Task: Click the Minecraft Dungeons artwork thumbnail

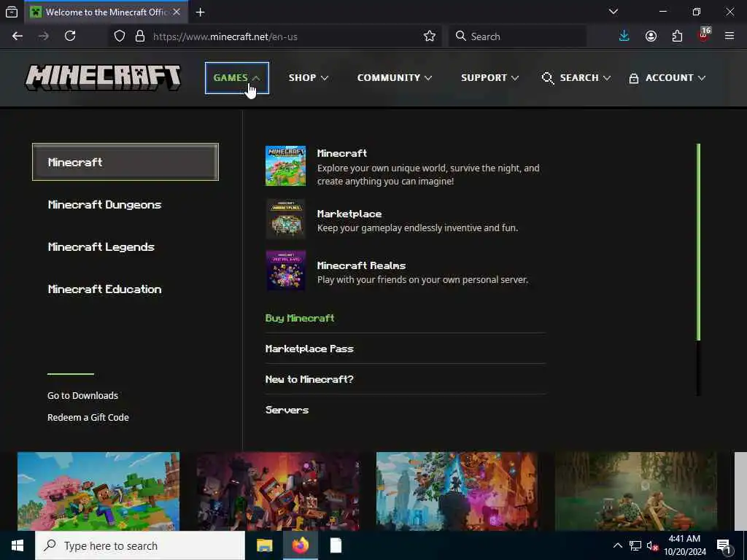Action: (278, 491)
